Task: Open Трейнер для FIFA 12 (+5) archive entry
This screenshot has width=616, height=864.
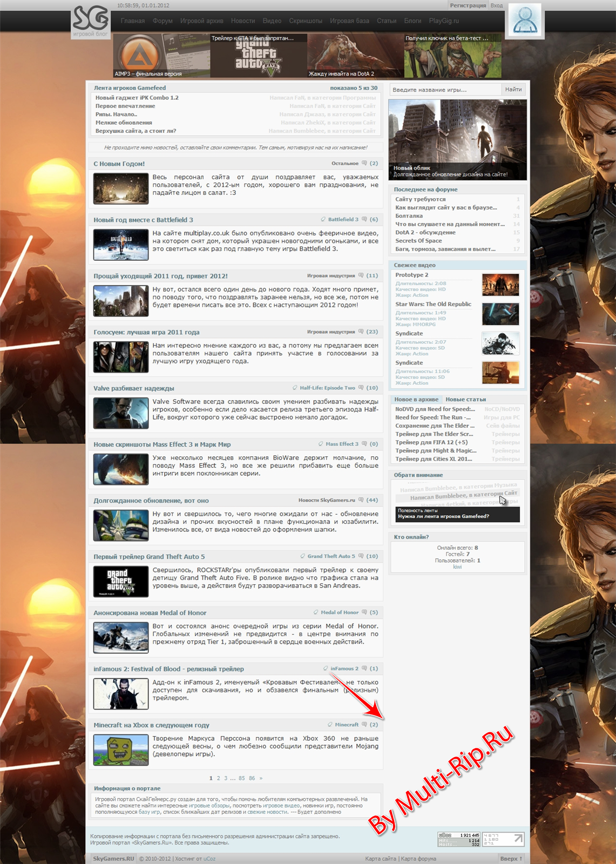Action: [431, 442]
